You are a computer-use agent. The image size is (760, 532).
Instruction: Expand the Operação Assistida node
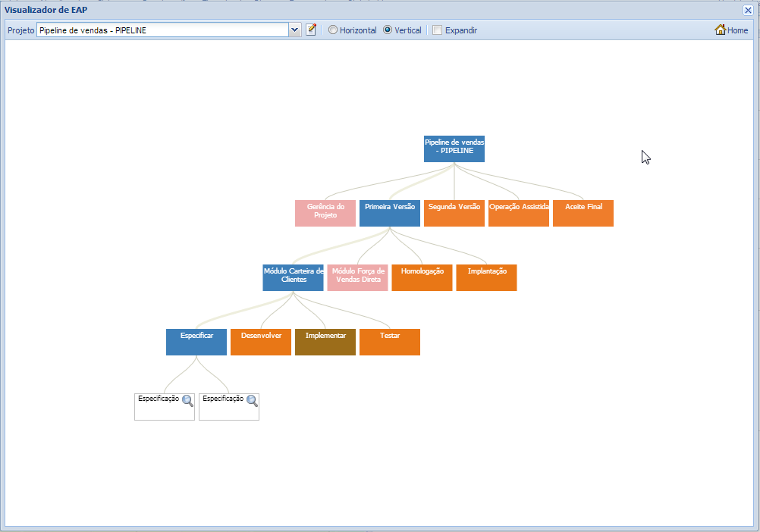pyautogui.click(x=519, y=214)
